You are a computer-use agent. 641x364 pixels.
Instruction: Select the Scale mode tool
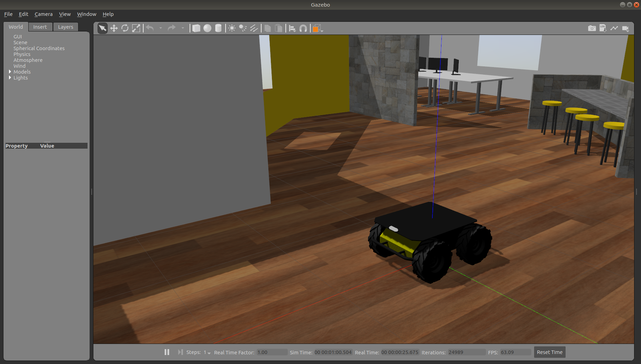pos(136,28)
